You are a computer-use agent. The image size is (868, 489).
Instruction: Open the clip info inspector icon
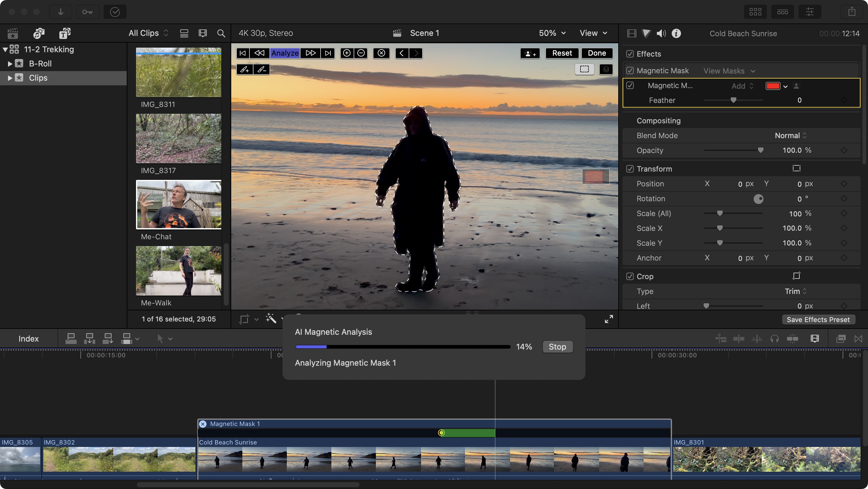677,33
